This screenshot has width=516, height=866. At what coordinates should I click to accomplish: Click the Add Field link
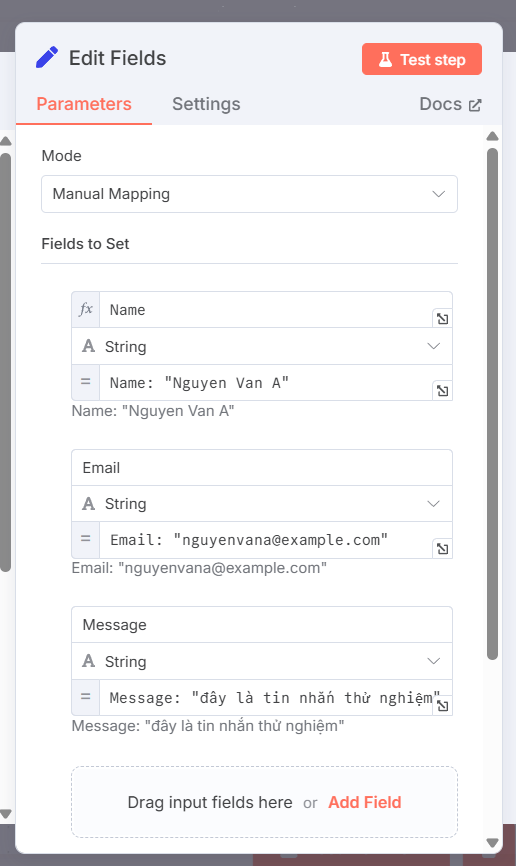click(365, 802)
